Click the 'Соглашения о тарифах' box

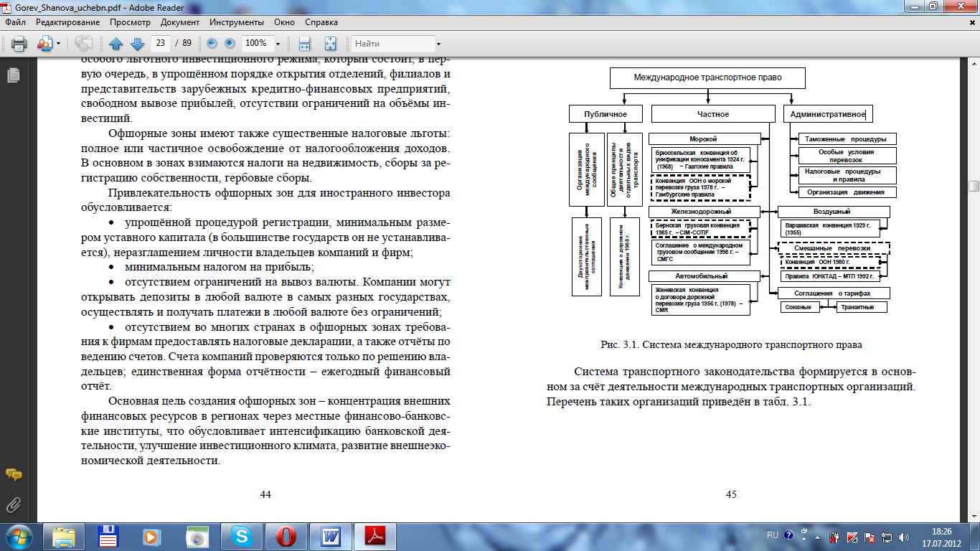tap(833, 293)
